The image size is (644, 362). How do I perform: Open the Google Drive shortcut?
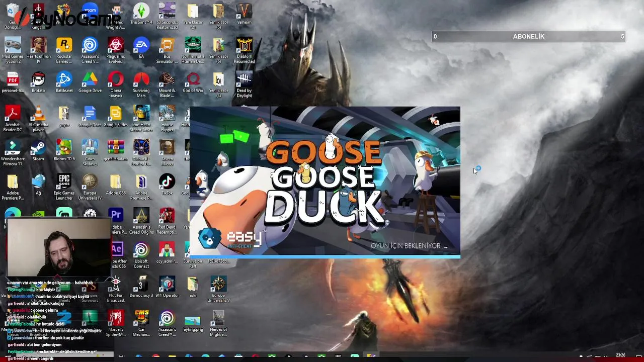[90, 82]
